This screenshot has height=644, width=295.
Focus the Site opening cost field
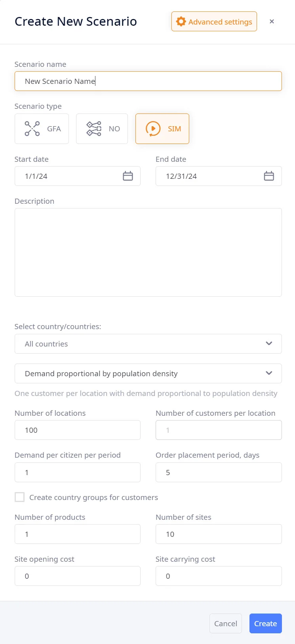78,576
